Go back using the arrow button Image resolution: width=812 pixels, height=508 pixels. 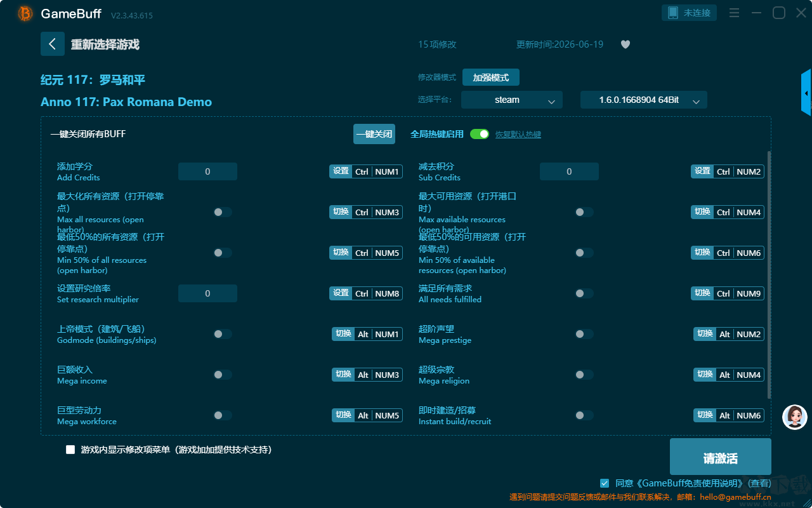pos(53,44)
